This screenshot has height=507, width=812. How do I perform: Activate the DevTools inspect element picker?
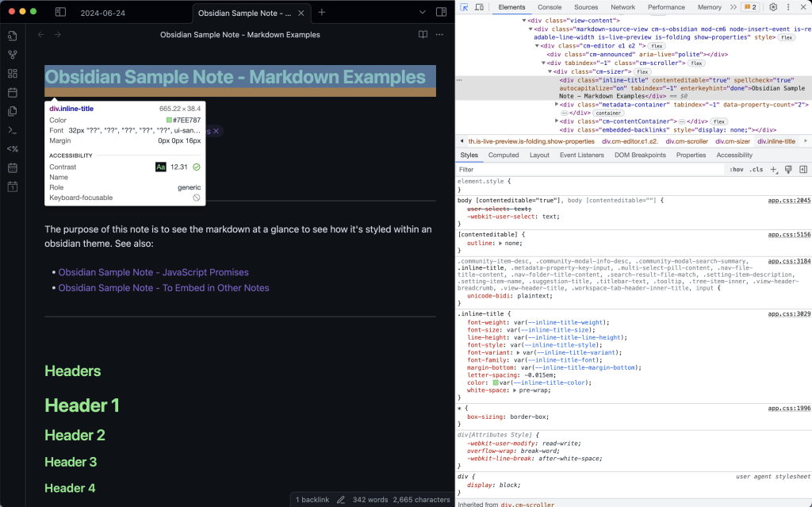tap(464, 7)
